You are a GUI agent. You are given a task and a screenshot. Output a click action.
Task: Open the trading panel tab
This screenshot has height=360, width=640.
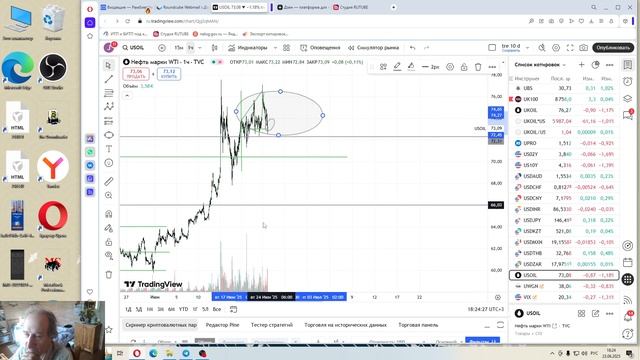click(418, 325)
